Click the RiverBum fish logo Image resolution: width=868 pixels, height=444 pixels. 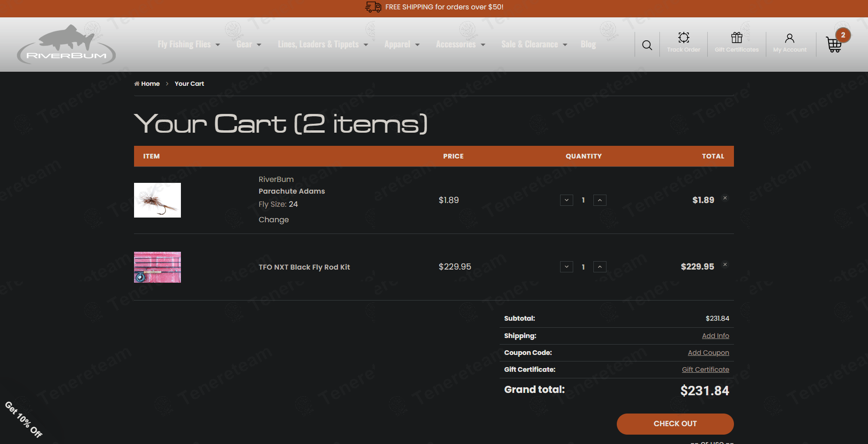[x=66, y=44]
